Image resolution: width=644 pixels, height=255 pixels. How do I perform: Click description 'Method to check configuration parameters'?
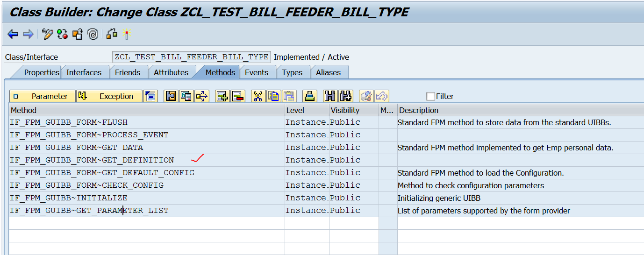point(471,185)
